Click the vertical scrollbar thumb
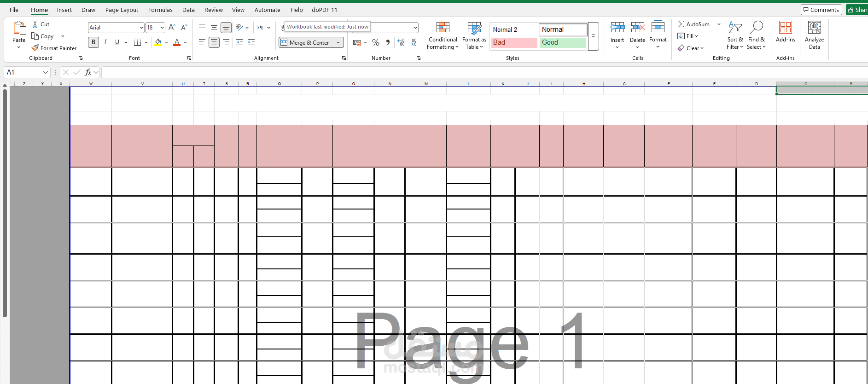868x384 pixels. click(5, 203)
